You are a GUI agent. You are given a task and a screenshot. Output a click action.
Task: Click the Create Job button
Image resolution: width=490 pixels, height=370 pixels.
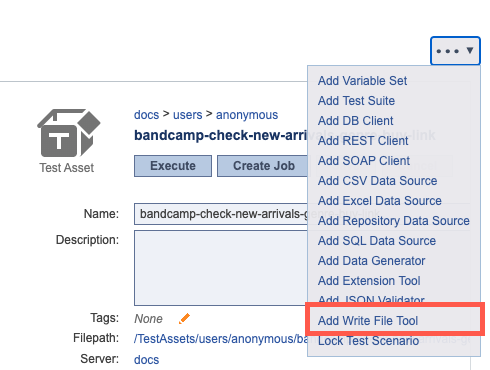pos(263,166)
